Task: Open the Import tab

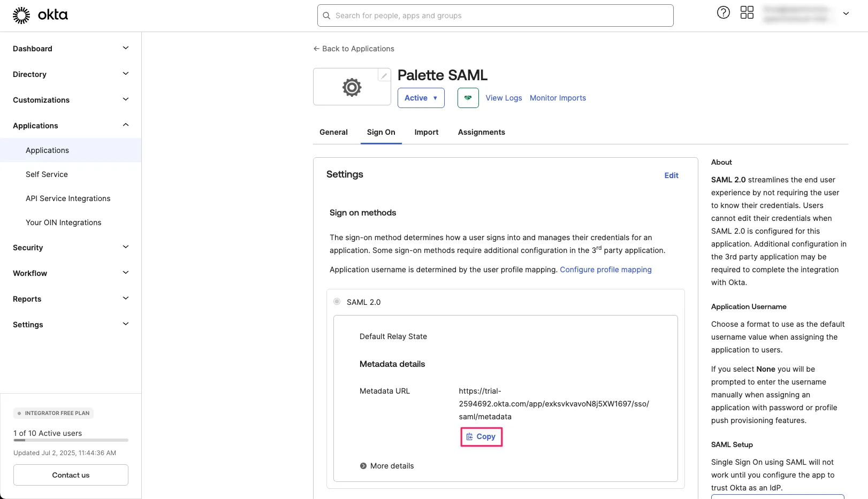Action: point(426,132)
